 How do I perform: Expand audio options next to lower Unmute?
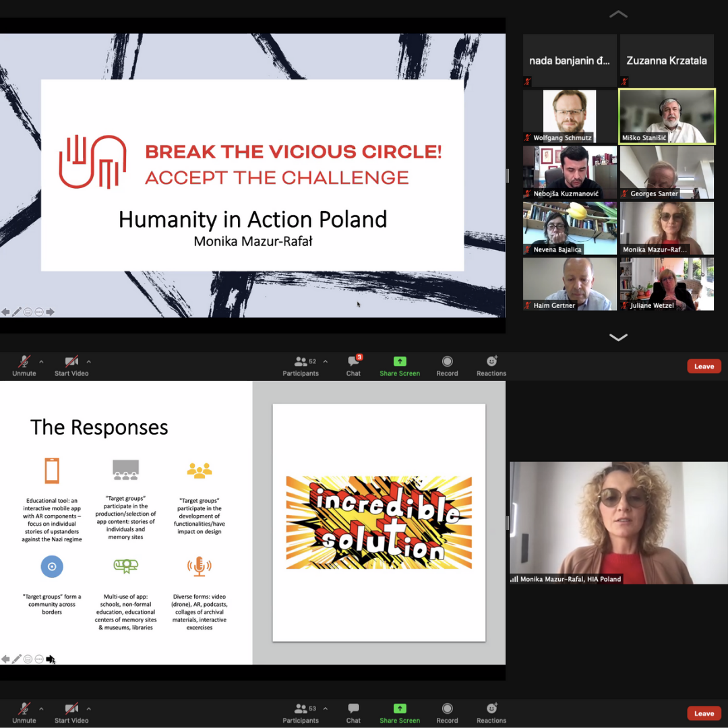tap(41, 708)
